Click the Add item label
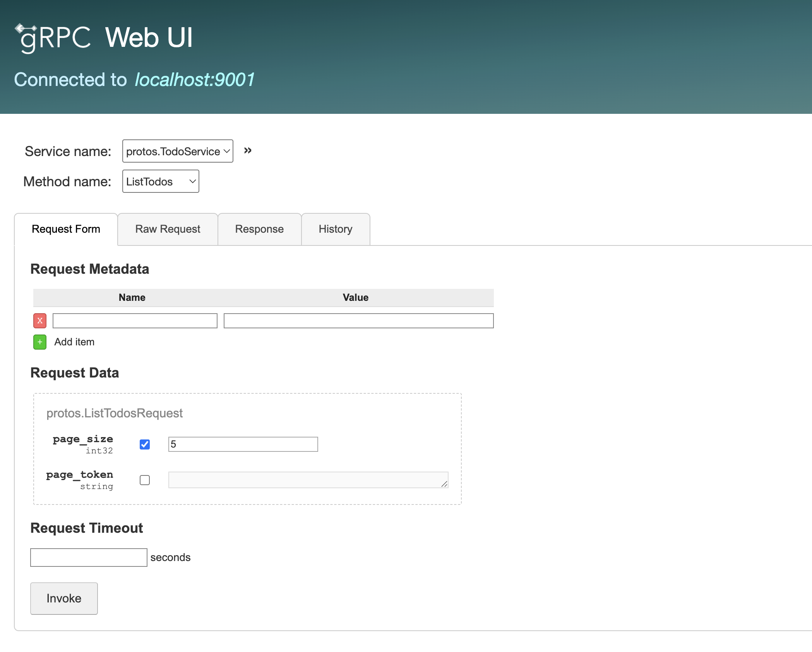Screen dimensions: 812x652 click(74, 342)
